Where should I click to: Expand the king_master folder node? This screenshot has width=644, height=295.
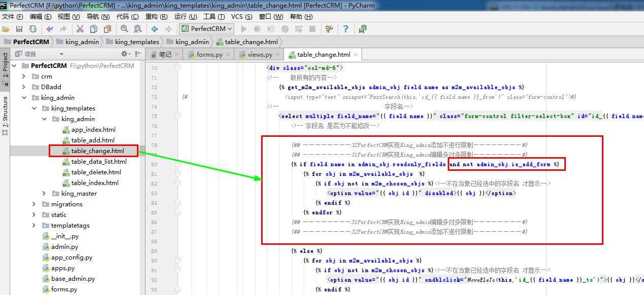[44, 194]
